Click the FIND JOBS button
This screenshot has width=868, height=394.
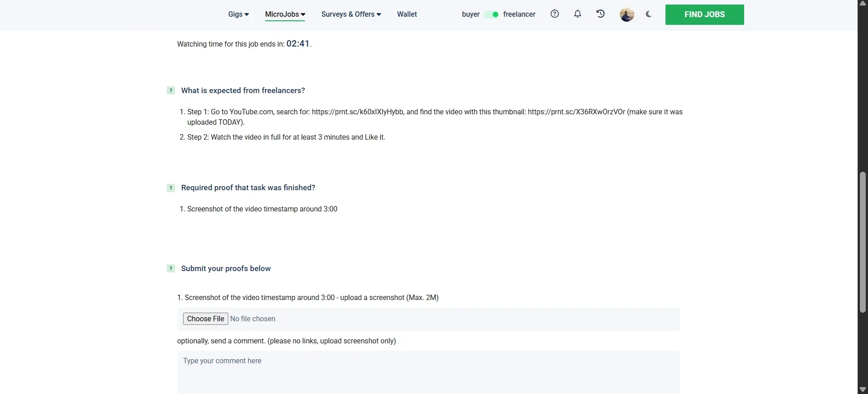coord(704,14)
